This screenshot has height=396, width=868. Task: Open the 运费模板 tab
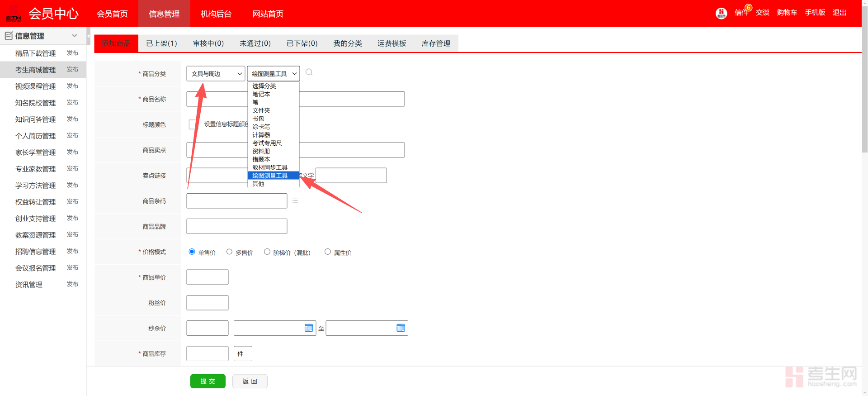[392, 43]
